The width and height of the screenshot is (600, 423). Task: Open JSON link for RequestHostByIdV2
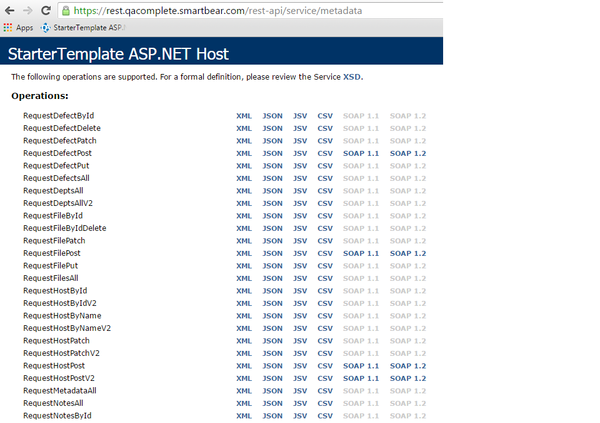272,304
